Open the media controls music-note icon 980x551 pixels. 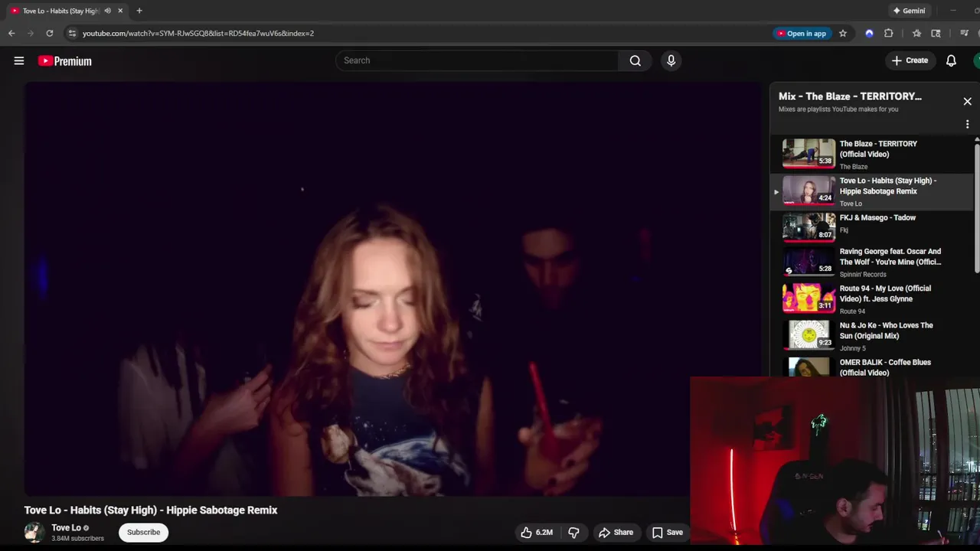tap(965, 34)
